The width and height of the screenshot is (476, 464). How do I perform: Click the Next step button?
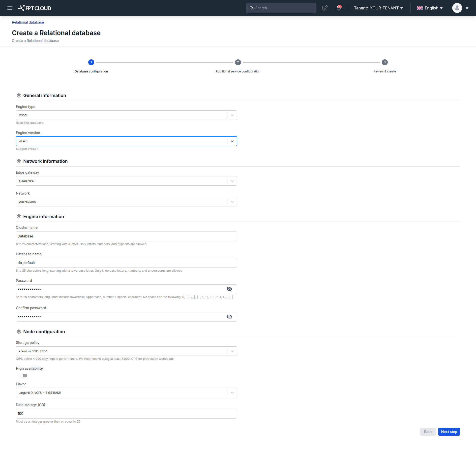point(449,432)
